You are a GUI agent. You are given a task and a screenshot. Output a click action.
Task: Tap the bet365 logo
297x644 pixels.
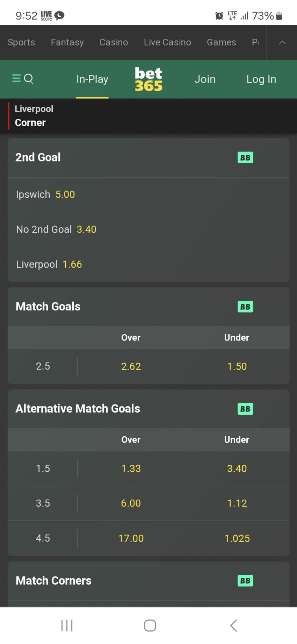pyautogui.click(x=148, y=79)
